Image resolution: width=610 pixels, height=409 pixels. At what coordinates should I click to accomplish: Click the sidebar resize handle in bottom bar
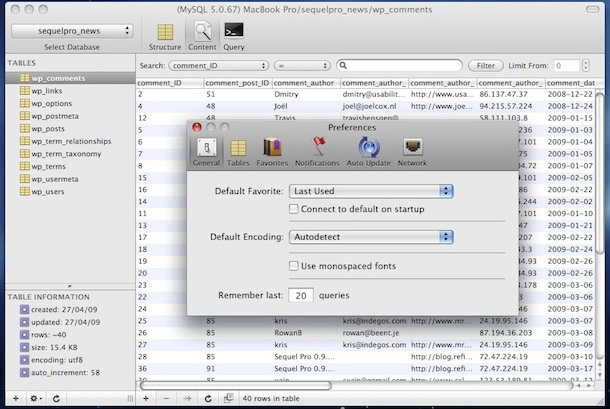point(130,398)
